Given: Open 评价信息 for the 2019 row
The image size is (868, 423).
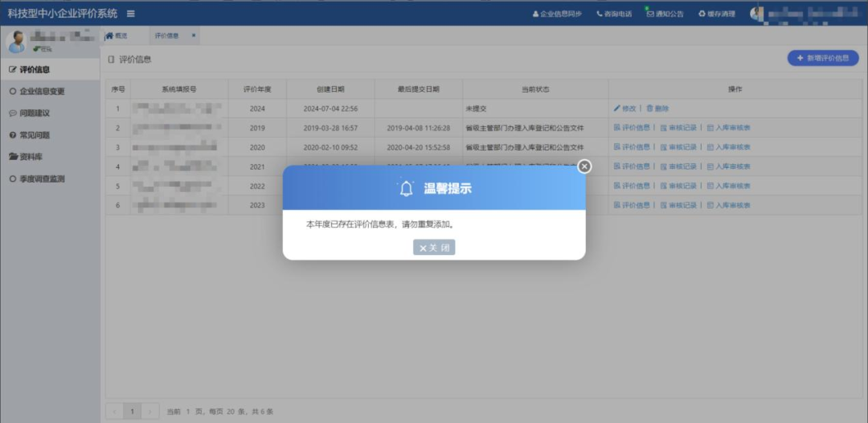Looking at the screenshot, I should [633, 128].
